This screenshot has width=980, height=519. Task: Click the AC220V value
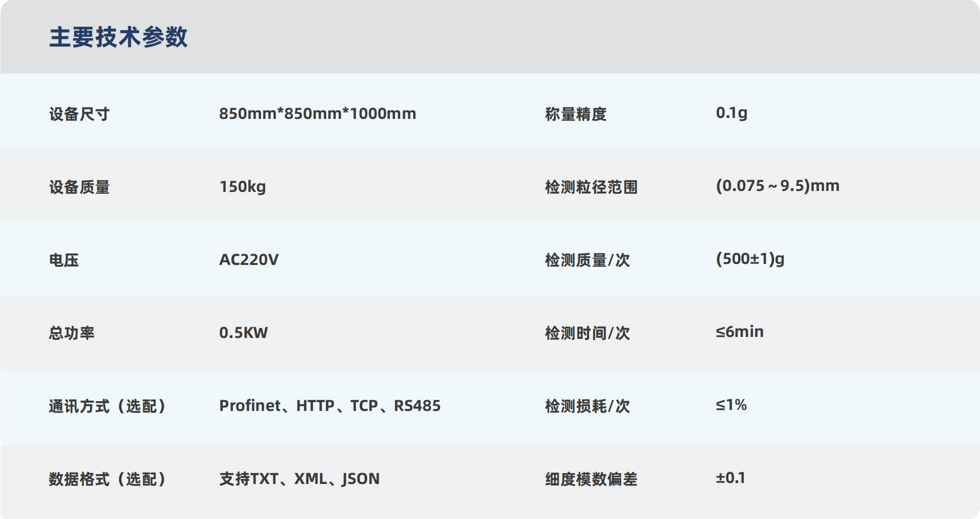(249, 259)
